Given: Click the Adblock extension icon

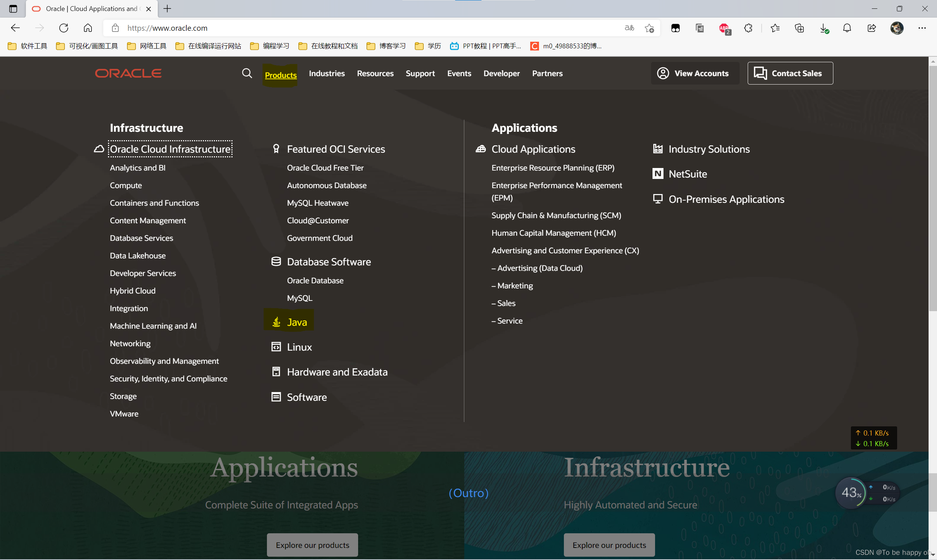Looking at the screenshot, I should (724, 28).
